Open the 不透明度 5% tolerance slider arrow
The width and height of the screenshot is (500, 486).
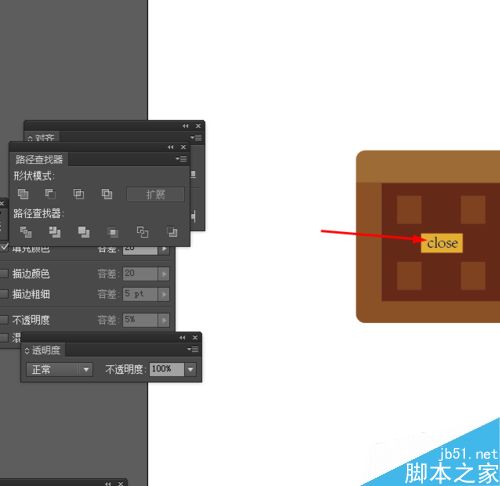(x=164, y=320)
